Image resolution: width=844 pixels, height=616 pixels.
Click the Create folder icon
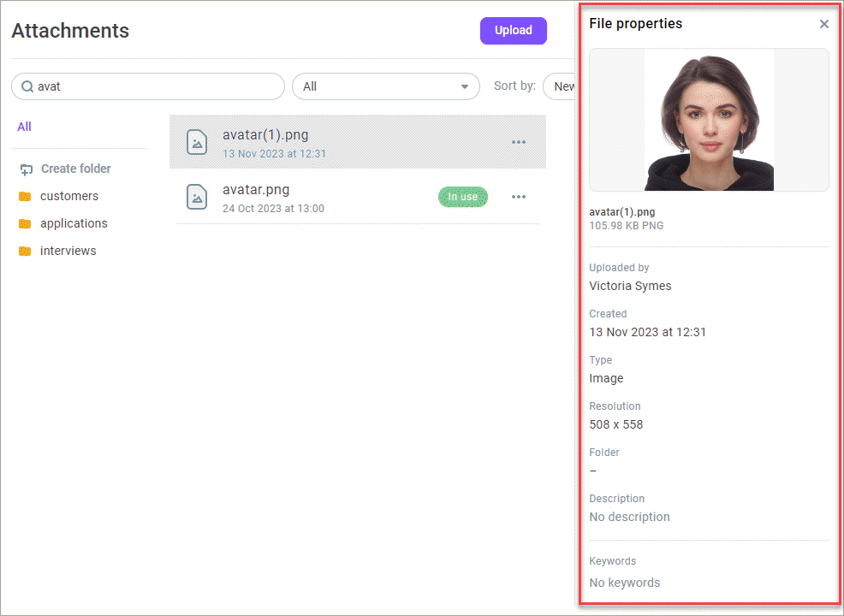tap(27, 170)
